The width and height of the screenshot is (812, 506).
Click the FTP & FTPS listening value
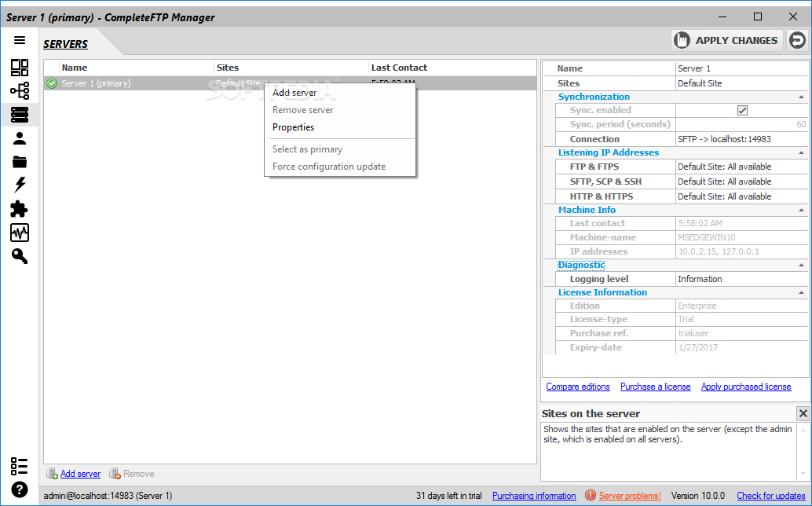pos(741,167)
